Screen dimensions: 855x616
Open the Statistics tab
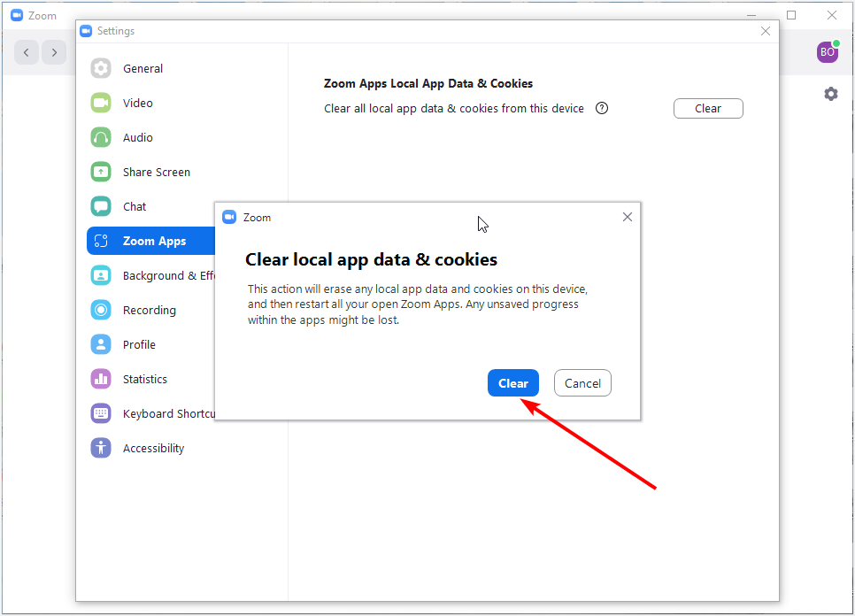click(x=145, y=379)
